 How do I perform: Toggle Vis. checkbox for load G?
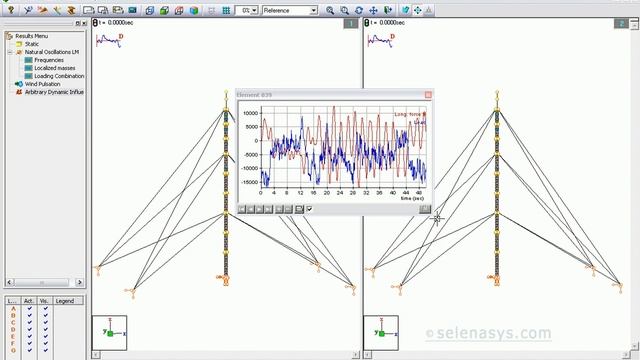click(45, 350)
